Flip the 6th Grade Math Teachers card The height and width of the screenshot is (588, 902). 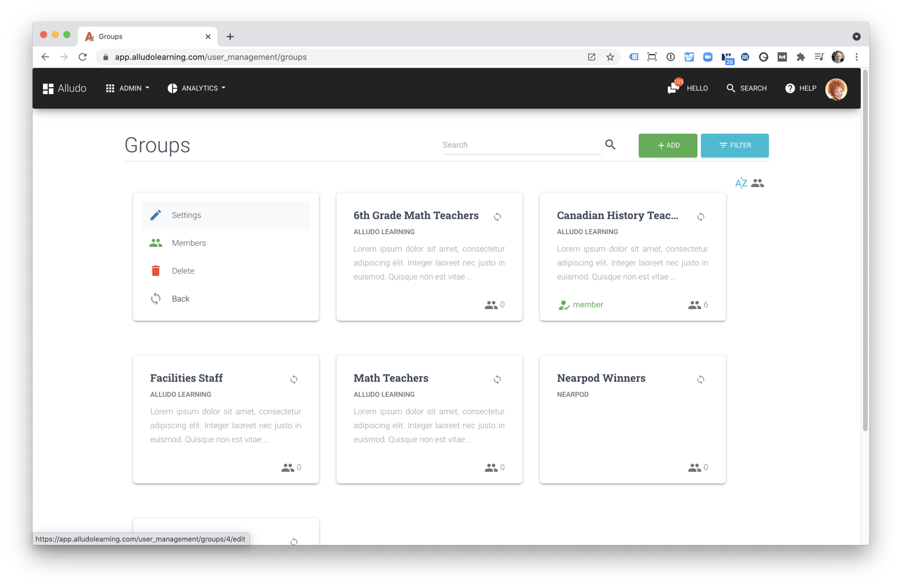point(497,217)
